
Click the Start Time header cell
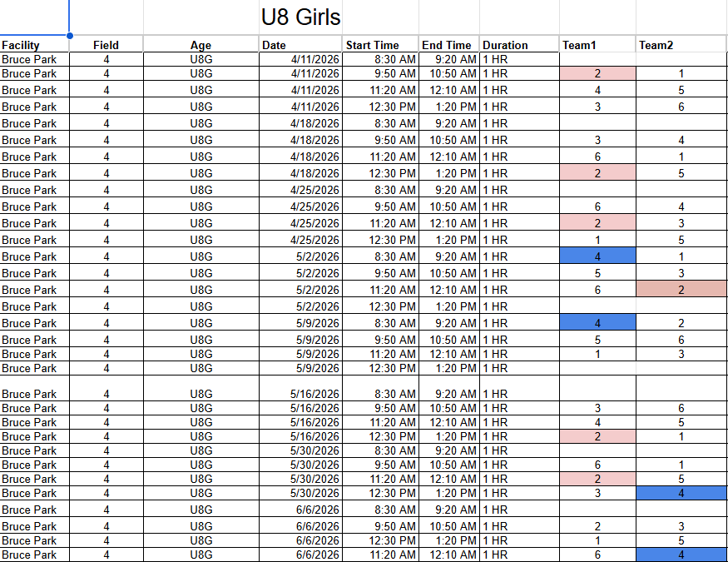[x=380, y=45]
